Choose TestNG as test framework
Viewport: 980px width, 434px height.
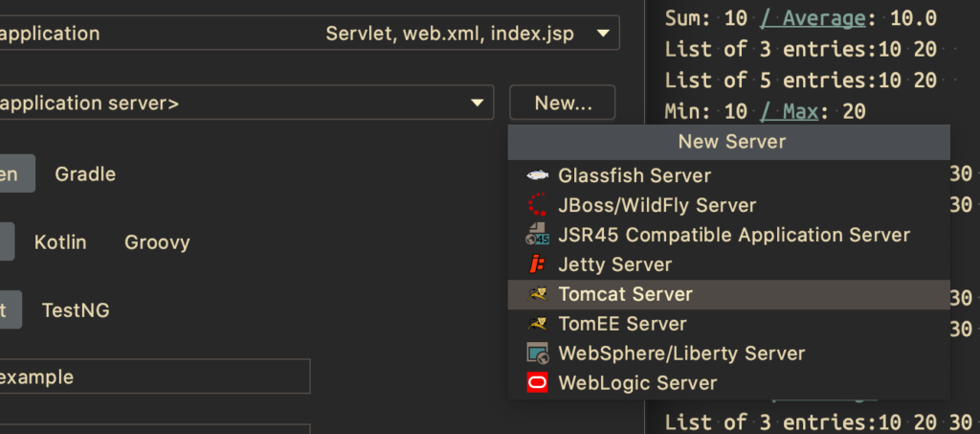[x=76, y=310]
